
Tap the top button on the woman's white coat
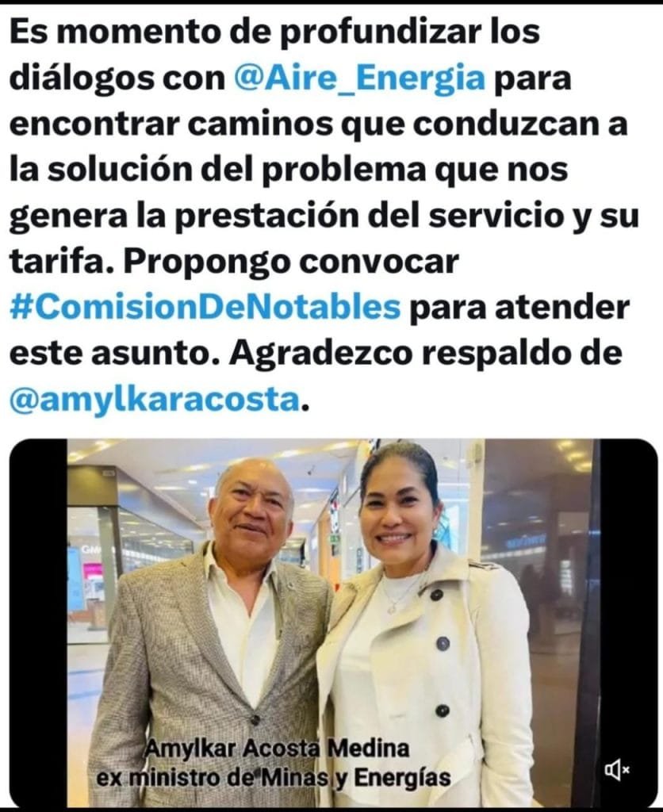tap(436, 595)
